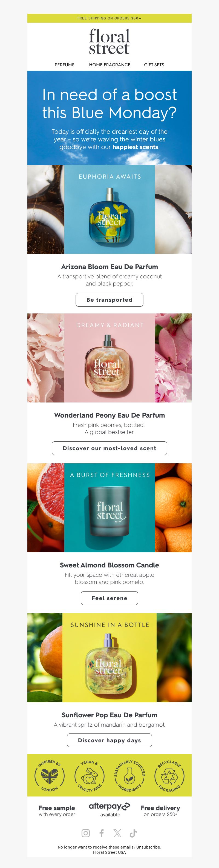This screenshot has height=868, width=219.
Task: Open the Facebook social icon
Action: pos(102,833)
